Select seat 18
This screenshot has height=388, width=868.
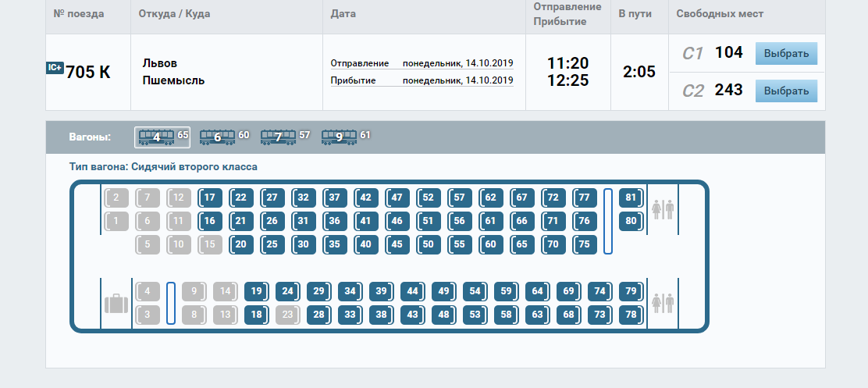pyautogui.click(x=256, y=315)
